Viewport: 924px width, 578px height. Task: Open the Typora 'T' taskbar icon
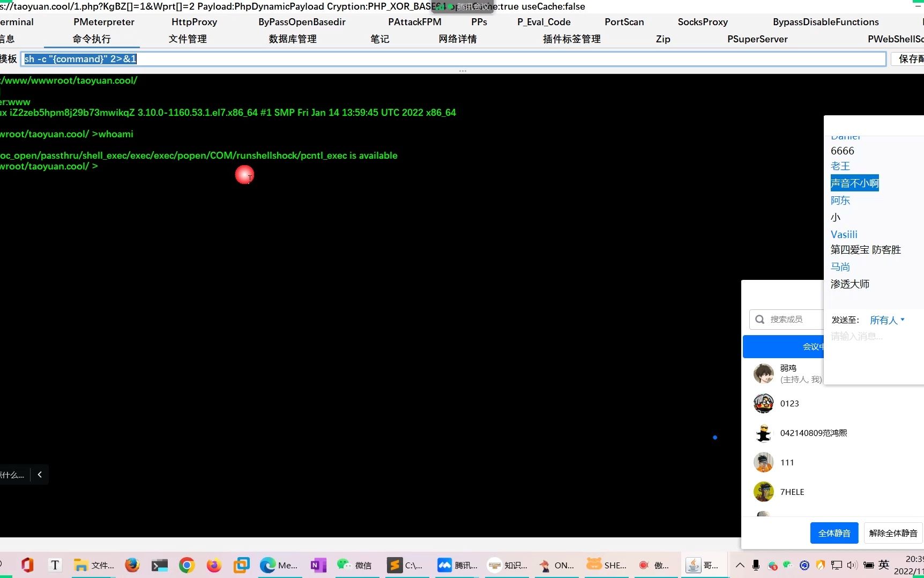coord(55,565)
